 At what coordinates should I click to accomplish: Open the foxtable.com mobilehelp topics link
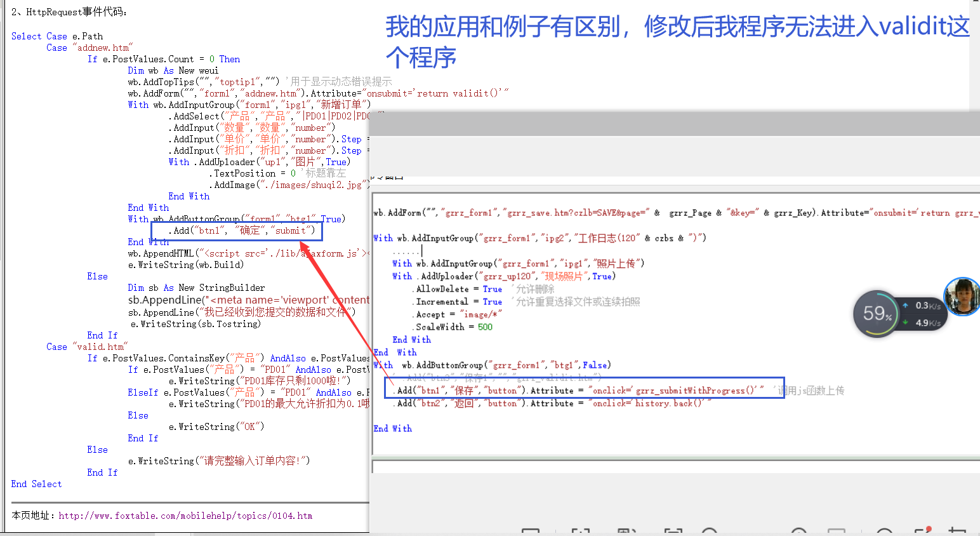(x=185, y=516)
